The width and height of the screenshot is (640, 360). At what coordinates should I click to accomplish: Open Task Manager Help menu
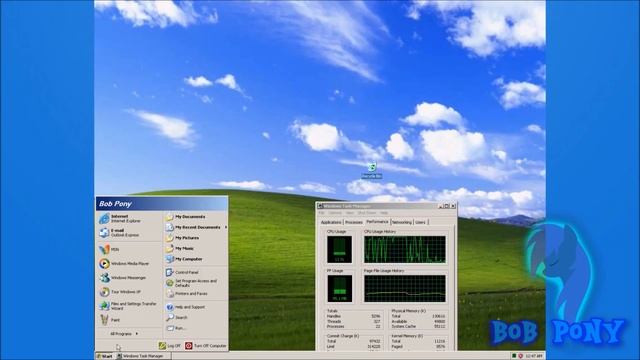click(x=384, y=213)
